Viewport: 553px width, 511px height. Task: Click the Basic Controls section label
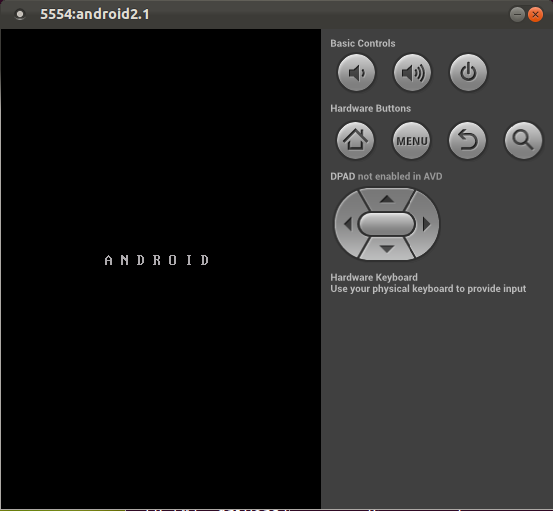(x=363, y=43)
